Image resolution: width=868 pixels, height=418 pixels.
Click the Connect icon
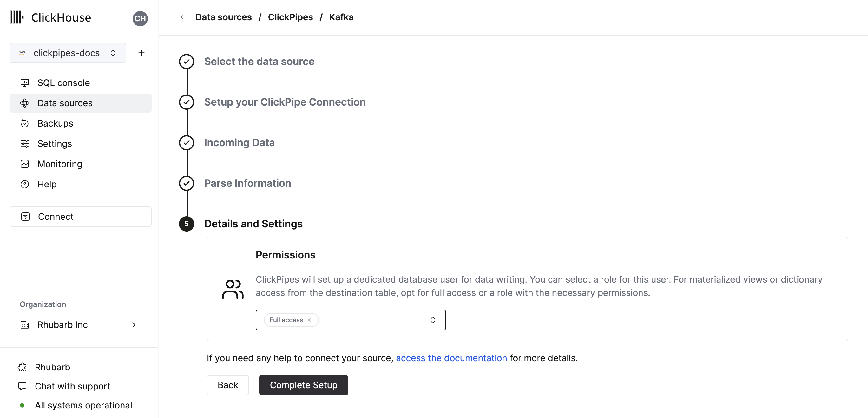tap(25, 217)
